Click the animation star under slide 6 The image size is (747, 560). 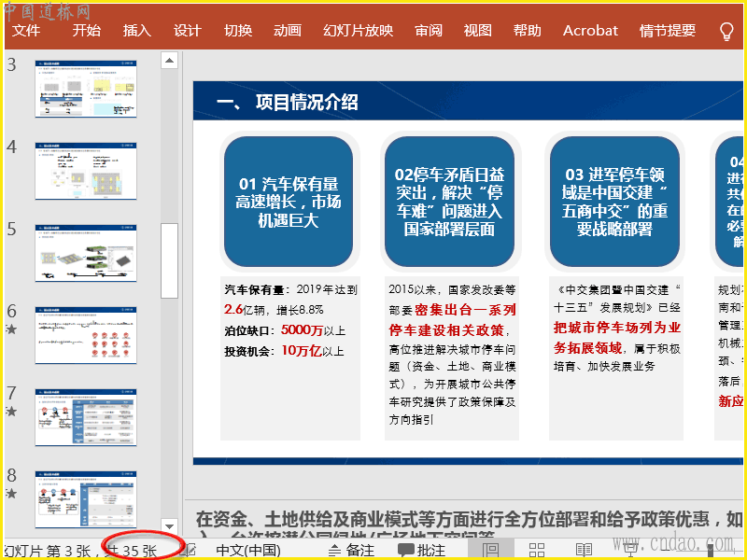(11, 329)
